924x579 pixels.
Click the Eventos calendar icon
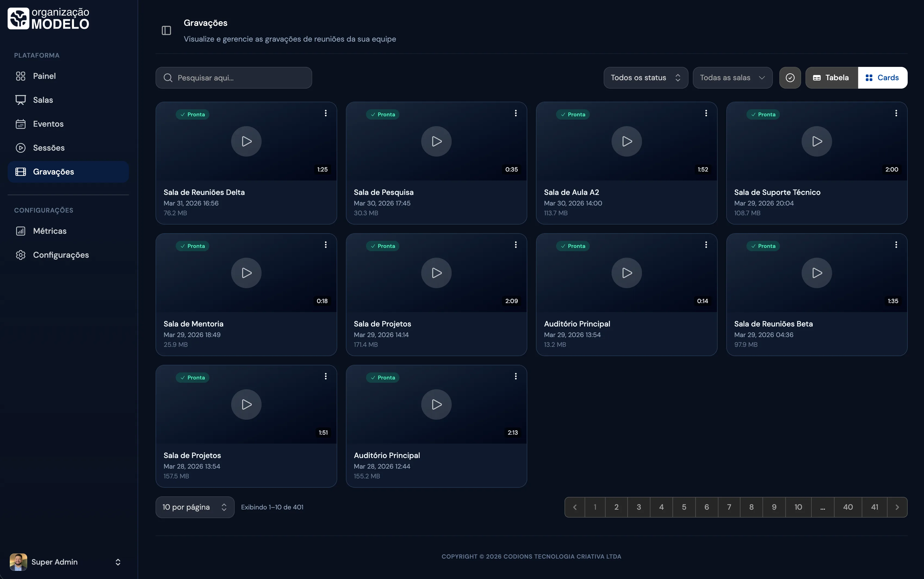21,124
